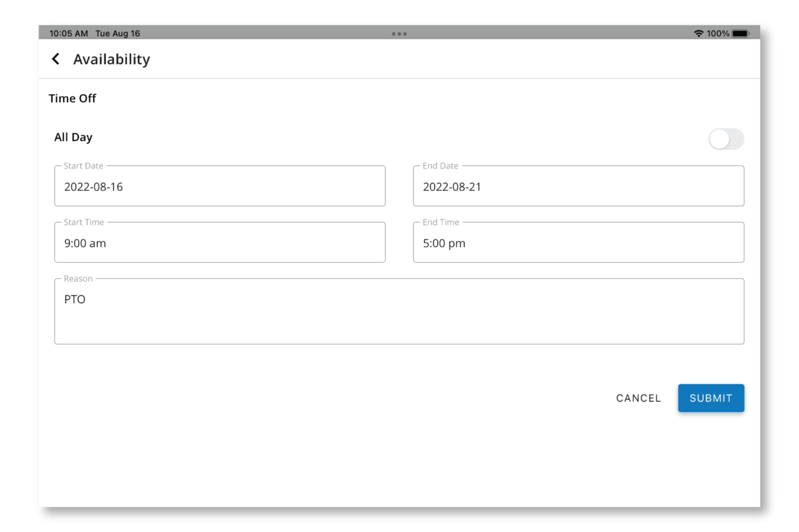Click the date Tue Aug 16 in status bar
This screenshot has width=799, height=532.
coord(118,34)
